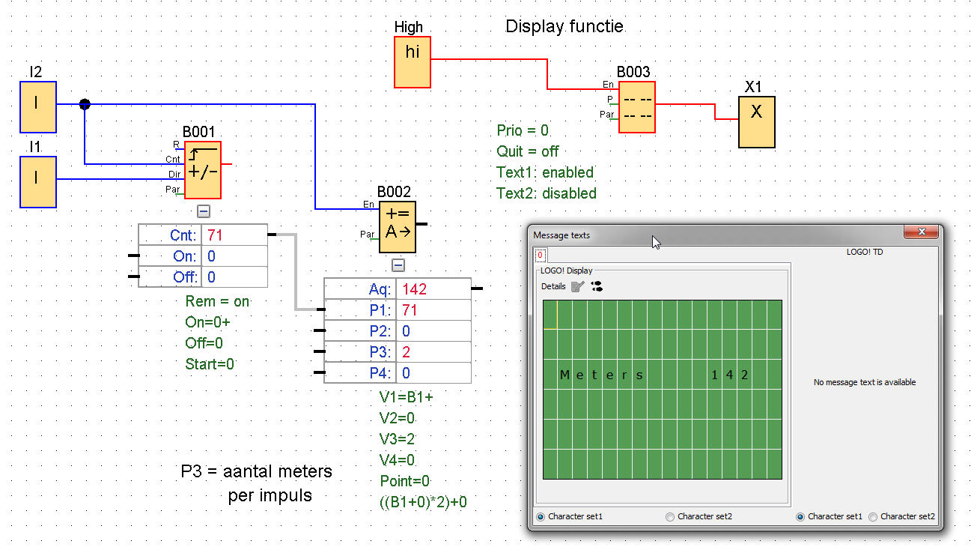The image size is (980, 553).
Task: Collapse the B002 parameter table
Action: [x=398, y=265]
